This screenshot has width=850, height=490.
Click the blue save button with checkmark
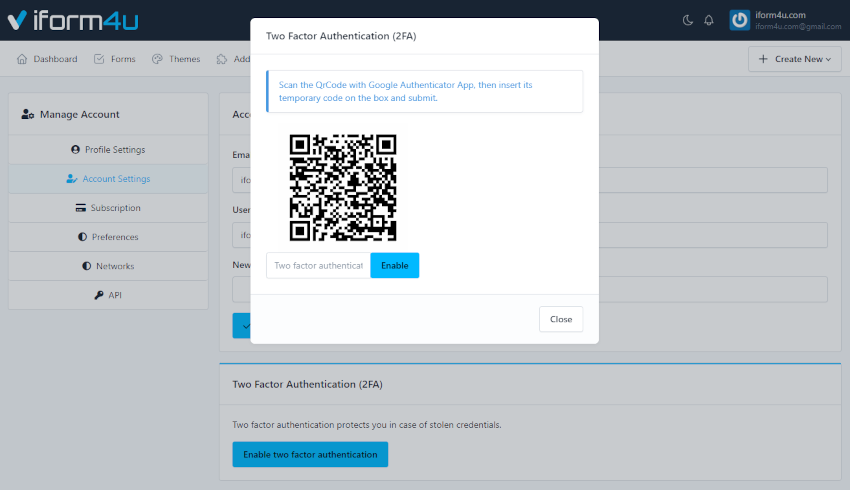click(x=242, y=326)
